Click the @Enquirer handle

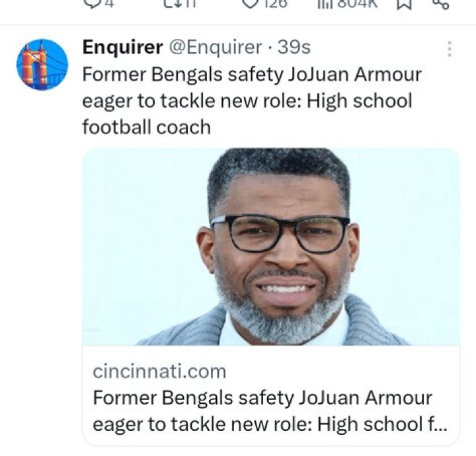point(216,48)
